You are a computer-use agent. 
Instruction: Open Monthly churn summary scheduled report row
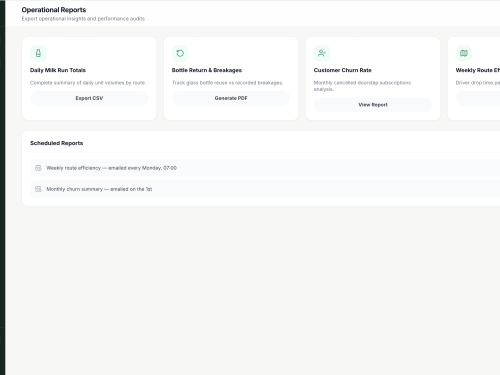[x=265, y=189]
